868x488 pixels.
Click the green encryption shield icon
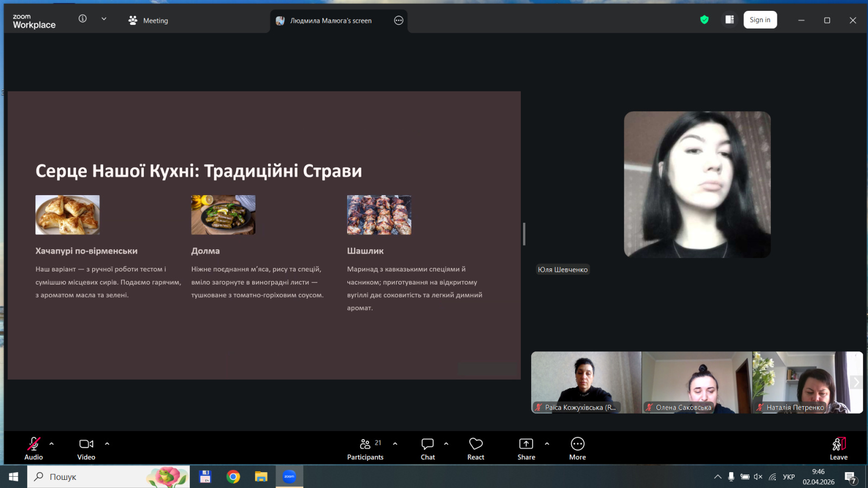click(x=704, y=20)
